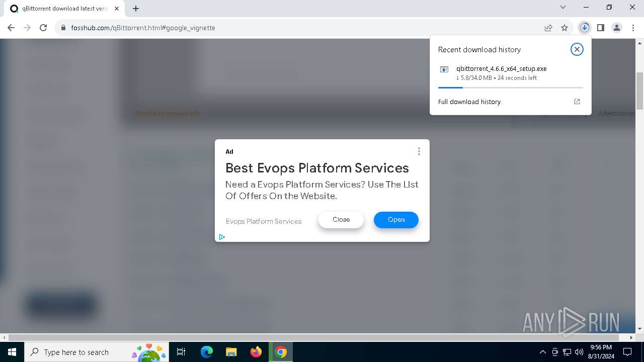Launch Microsoft Edge from taskbar
This screenshot has width=644, height=362.
(207, 352)
